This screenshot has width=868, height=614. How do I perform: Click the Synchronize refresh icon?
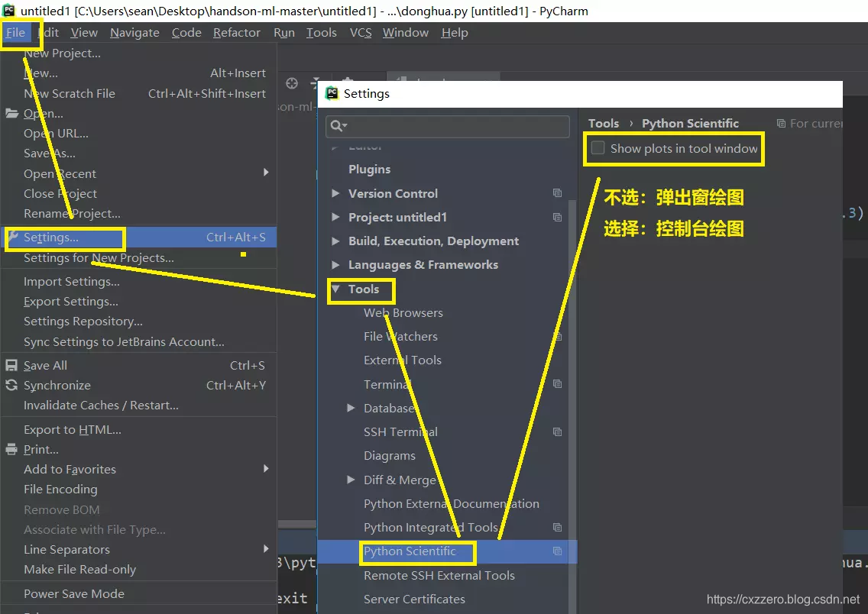tap(11, 385)
